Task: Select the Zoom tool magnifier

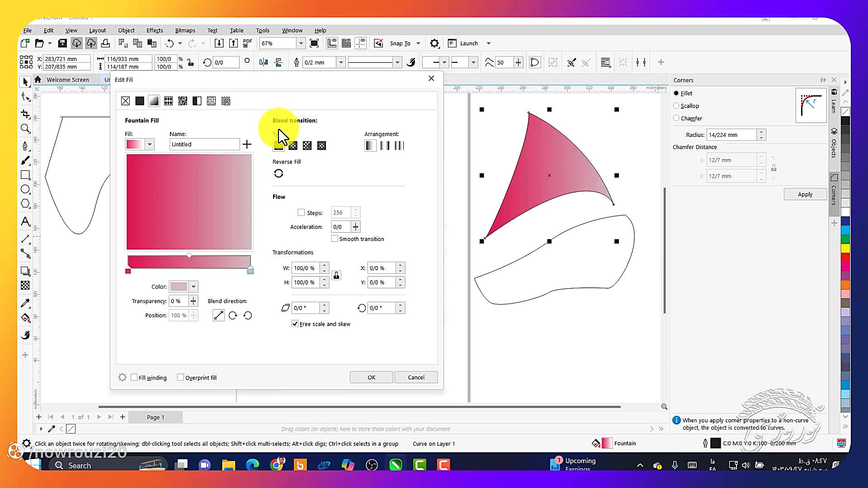Action: point(25,129)
